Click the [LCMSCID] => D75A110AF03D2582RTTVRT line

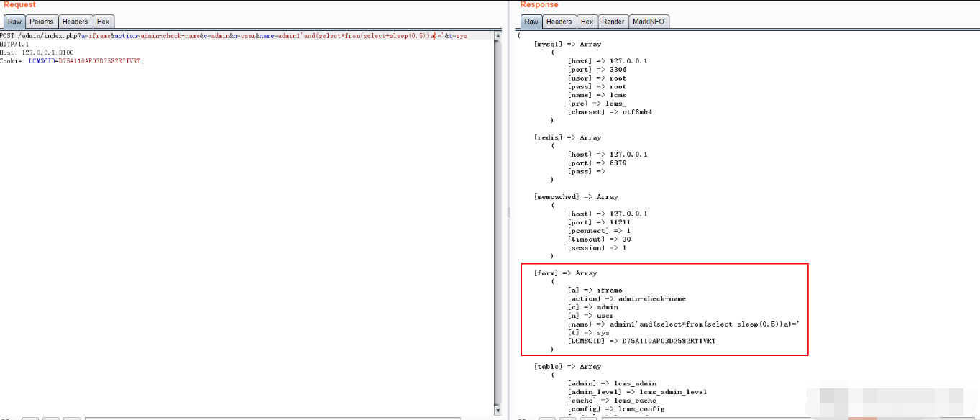(x=641, y=341)
